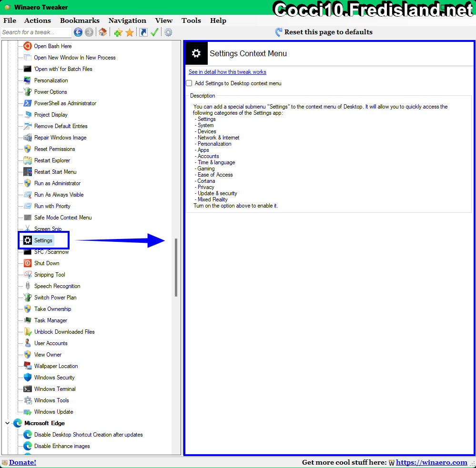Click the Settings gear icon in tree
This screenshot has width=476, height=468.
click(x=28, y=240)
